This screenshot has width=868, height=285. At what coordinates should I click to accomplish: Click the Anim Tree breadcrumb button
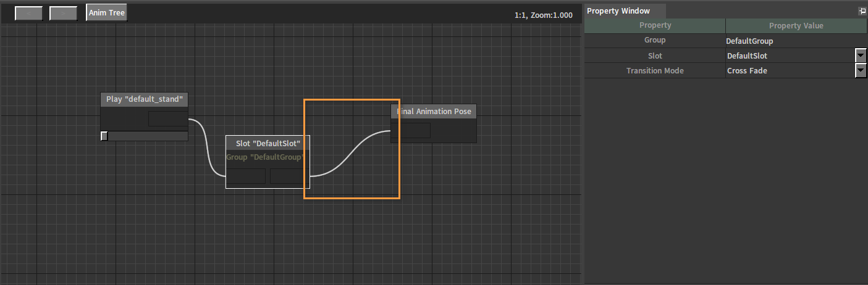point(106,13)
